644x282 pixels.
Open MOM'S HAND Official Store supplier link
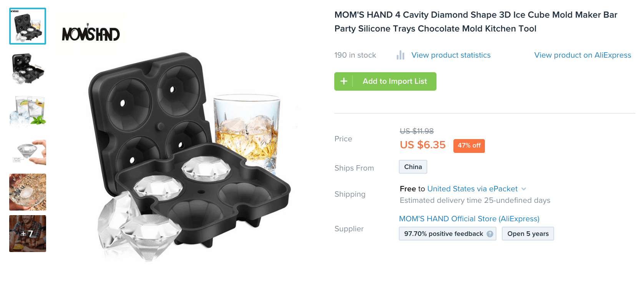469,219
